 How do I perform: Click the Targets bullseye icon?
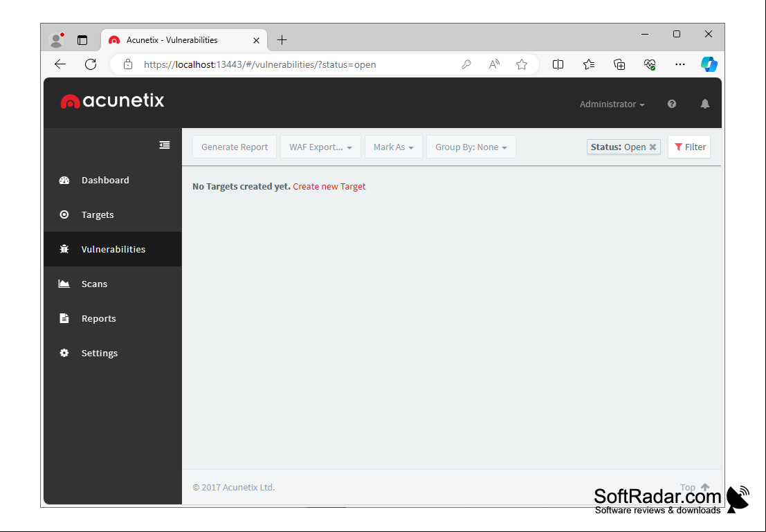64,214
